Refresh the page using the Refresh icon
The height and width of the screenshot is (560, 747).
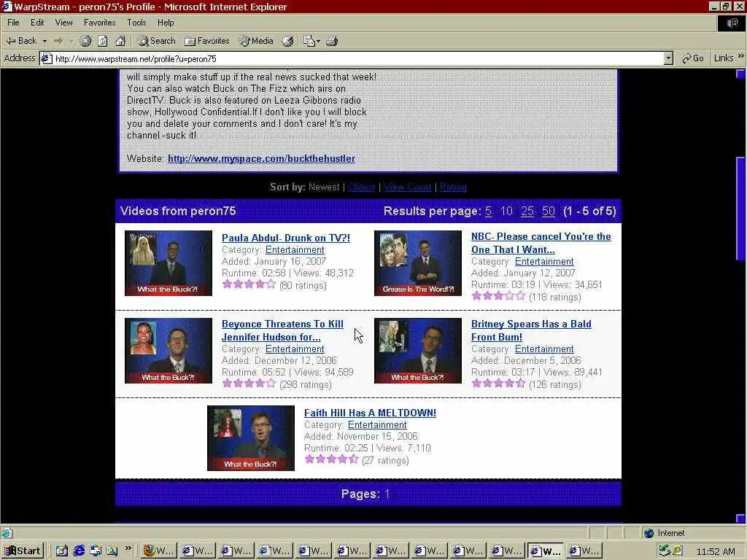(x=103, y=41)
